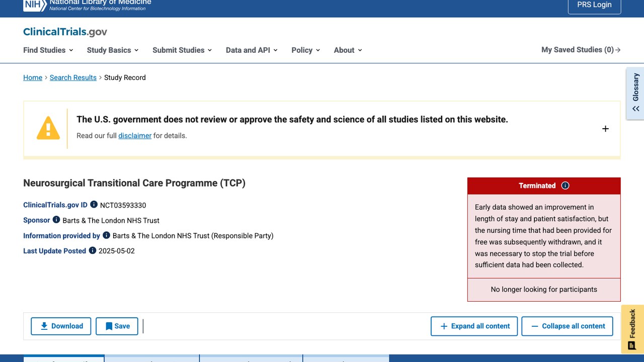Viewport: 644px width, 362px height.
Task: Save this study
Action: pos(117,326)
